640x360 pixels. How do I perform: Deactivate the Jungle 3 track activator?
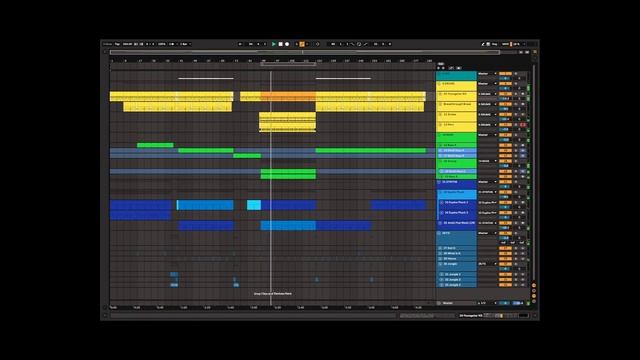(x=505, y=285)
